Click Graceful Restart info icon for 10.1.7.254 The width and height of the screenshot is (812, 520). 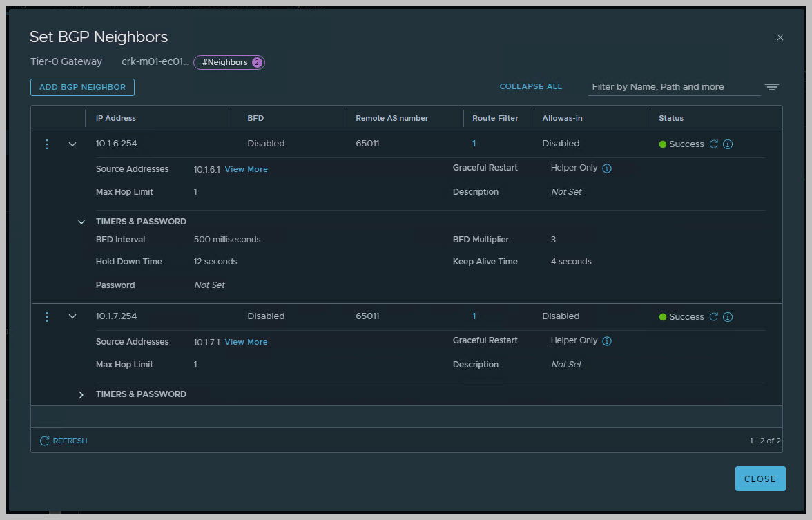click(607, 341)
